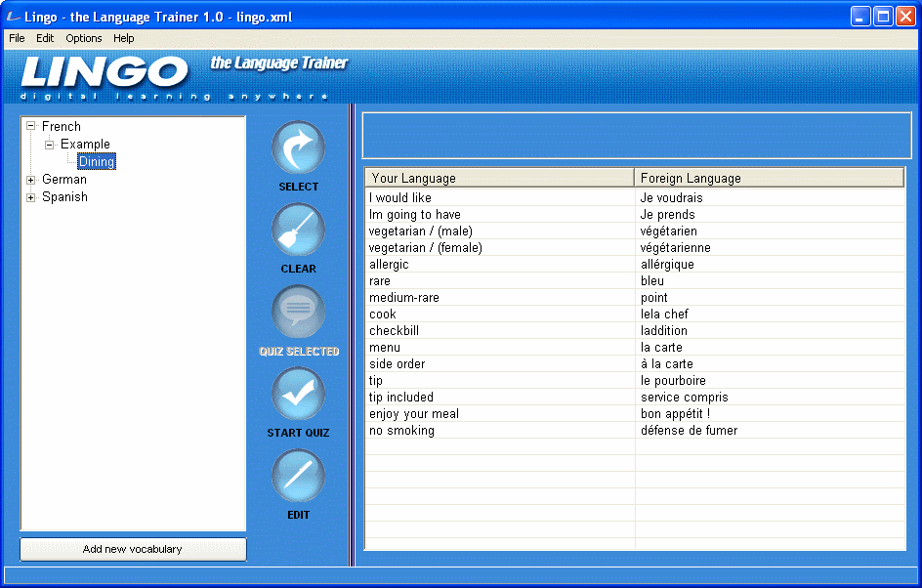Select the 'checkbill' cell
This screenshot has width=922, height=588.
pos(500,330)
